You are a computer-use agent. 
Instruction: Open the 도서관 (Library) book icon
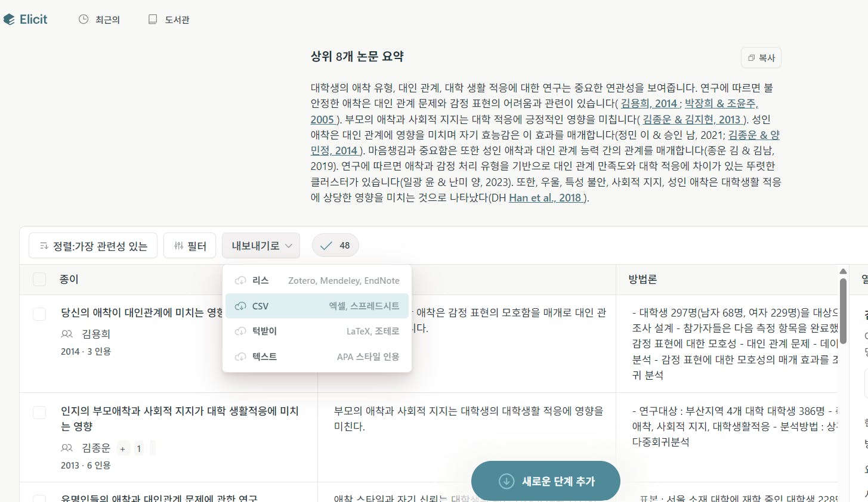(153, 20)
